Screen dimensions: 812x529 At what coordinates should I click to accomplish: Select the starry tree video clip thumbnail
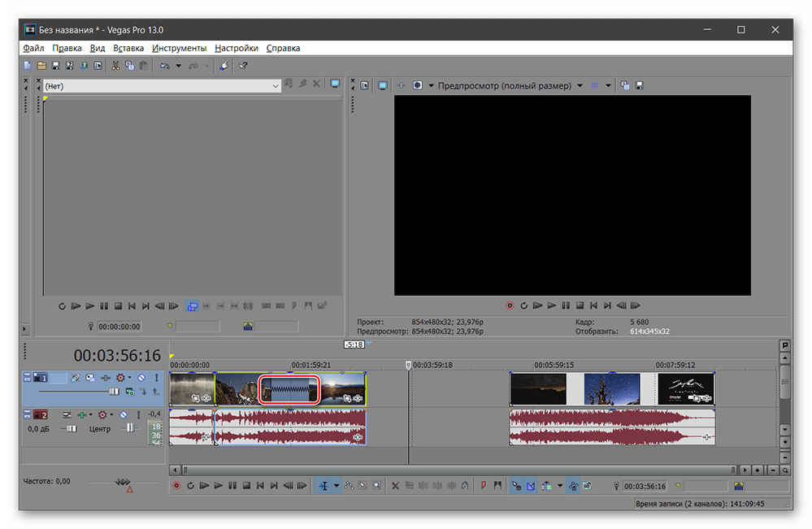coord(611,388)
